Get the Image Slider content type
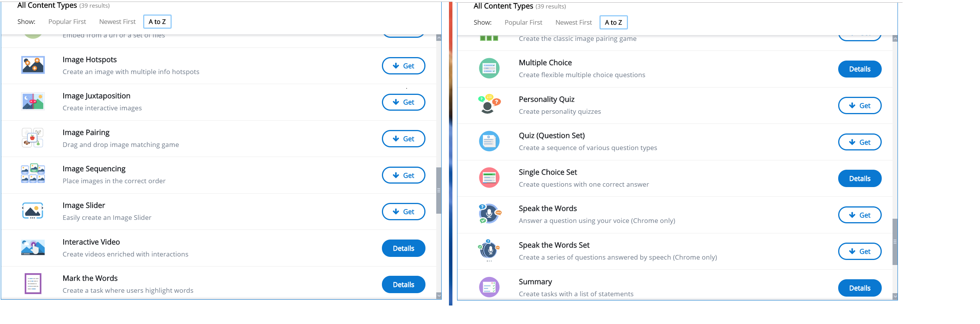 coord(403,212)
